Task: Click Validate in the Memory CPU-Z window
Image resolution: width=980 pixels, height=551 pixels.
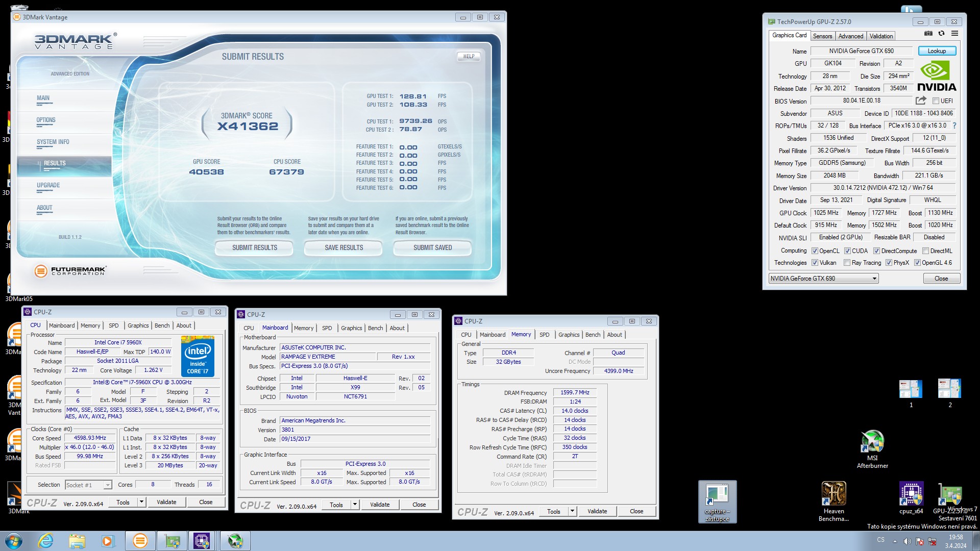Action: [597, 511]
